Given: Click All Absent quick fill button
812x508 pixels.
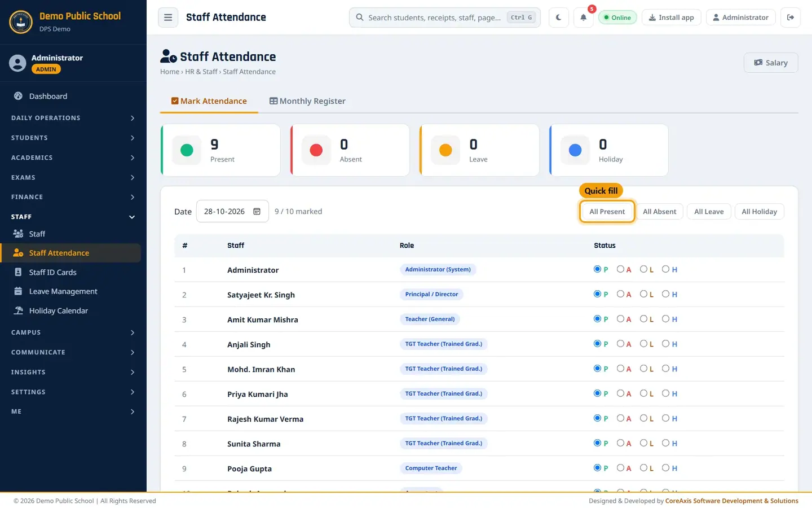Looking at the screenshot, I should (660, 212).
